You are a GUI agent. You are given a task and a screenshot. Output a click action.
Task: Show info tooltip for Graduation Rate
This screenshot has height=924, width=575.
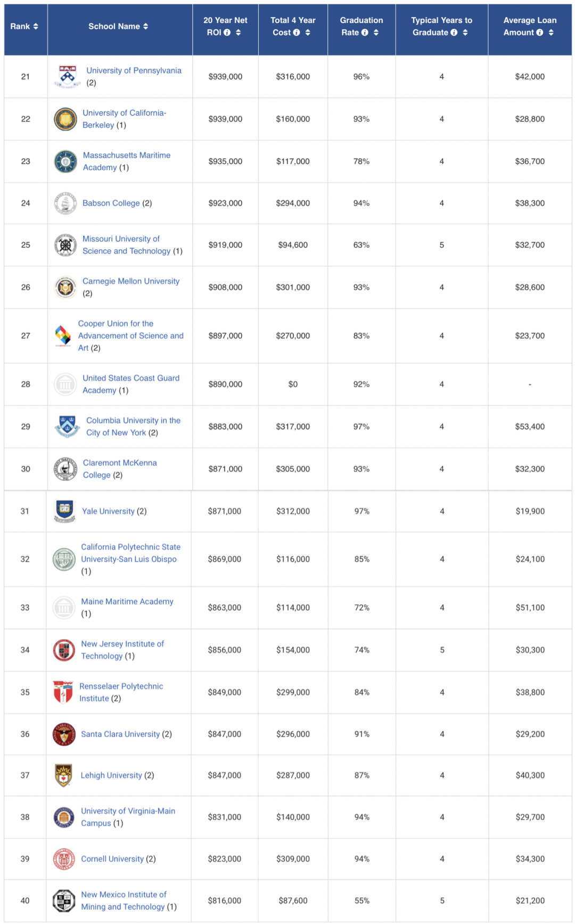(x=365, y=32)
